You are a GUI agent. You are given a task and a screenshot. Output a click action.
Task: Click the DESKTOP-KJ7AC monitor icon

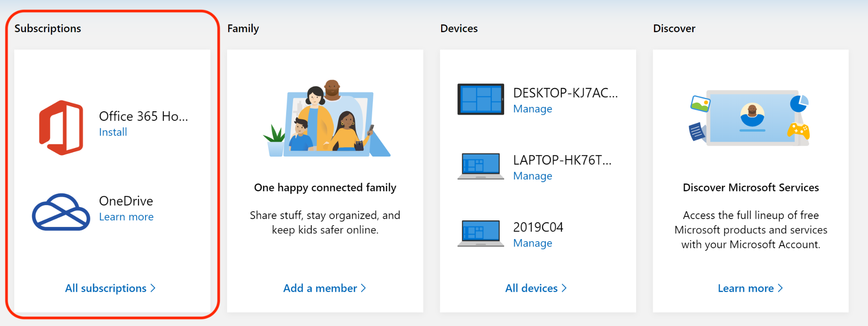481,99
